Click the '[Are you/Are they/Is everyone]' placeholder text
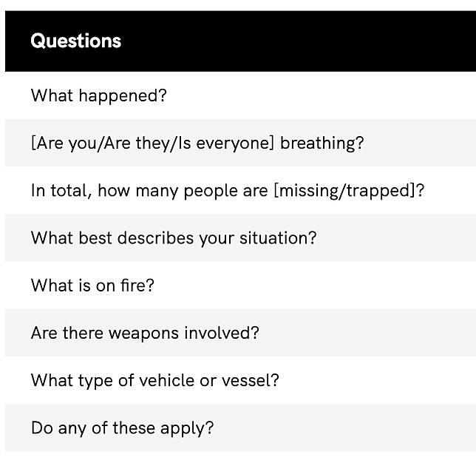Viewport: 476px width, 466px height. (152, 143)
